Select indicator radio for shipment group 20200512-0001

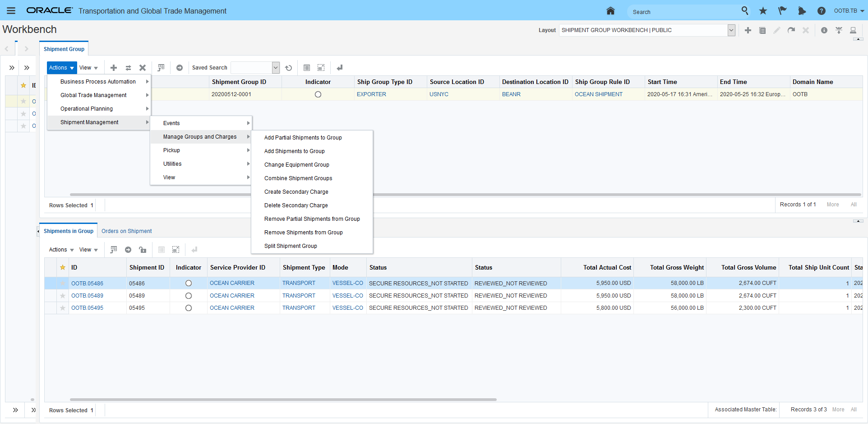pos(318,94)
